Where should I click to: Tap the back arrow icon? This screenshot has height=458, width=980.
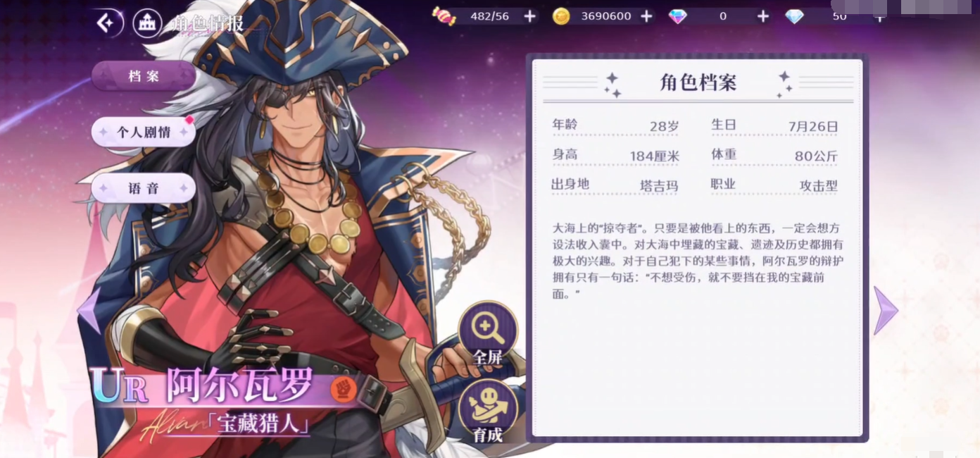(110, 23)
